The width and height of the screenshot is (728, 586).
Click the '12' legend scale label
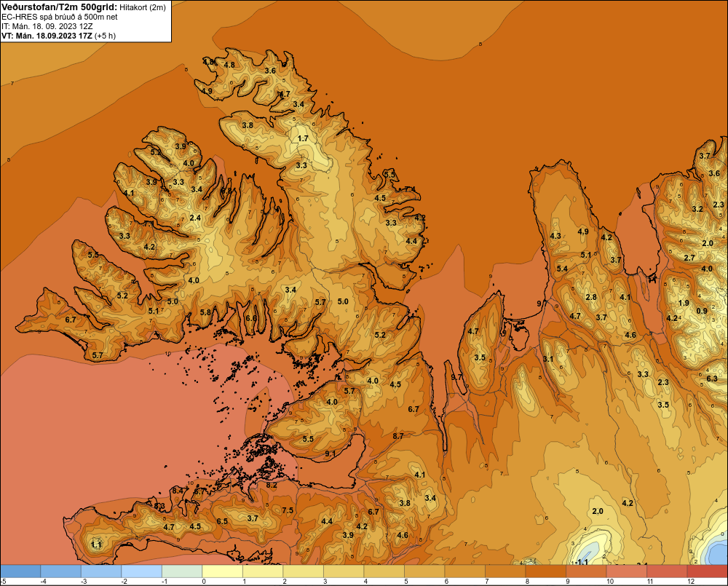tap(690, 582)
